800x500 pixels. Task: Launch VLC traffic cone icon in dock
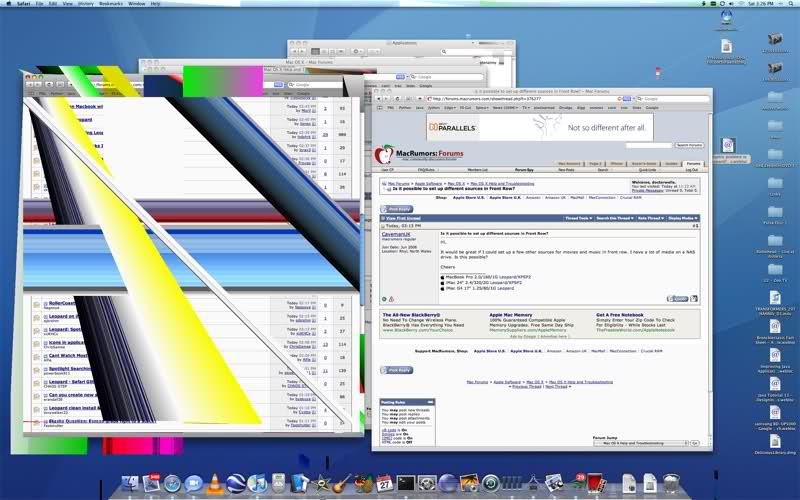coord(215,483)
